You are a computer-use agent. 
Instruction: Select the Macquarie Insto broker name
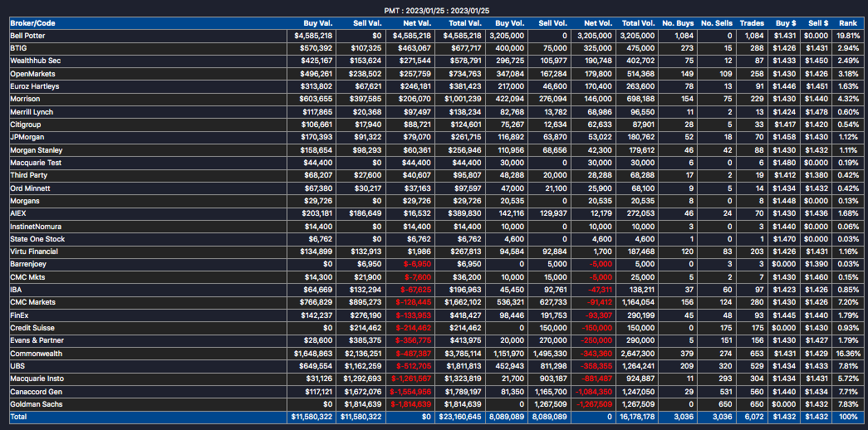(x=36, y=379)
